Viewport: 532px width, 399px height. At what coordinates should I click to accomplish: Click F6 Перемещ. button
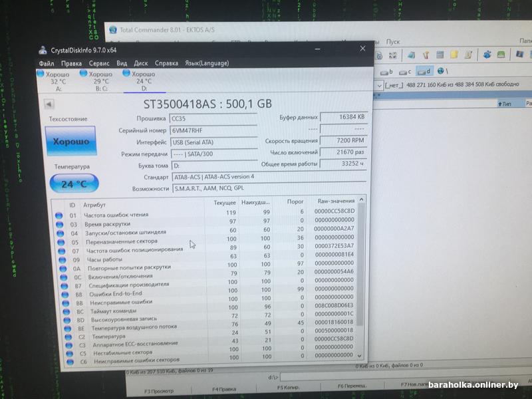pyautogui.click(x=352, y=386)
